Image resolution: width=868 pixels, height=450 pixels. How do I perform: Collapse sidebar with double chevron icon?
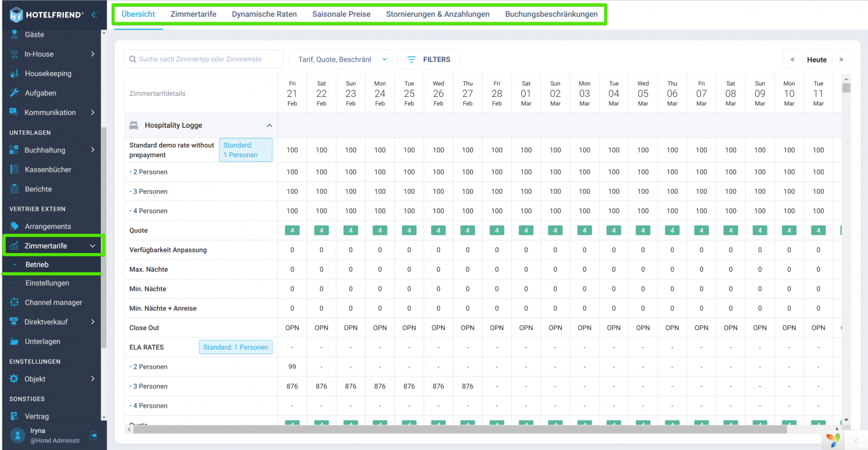pyautogui.click(x=94, y=14)
